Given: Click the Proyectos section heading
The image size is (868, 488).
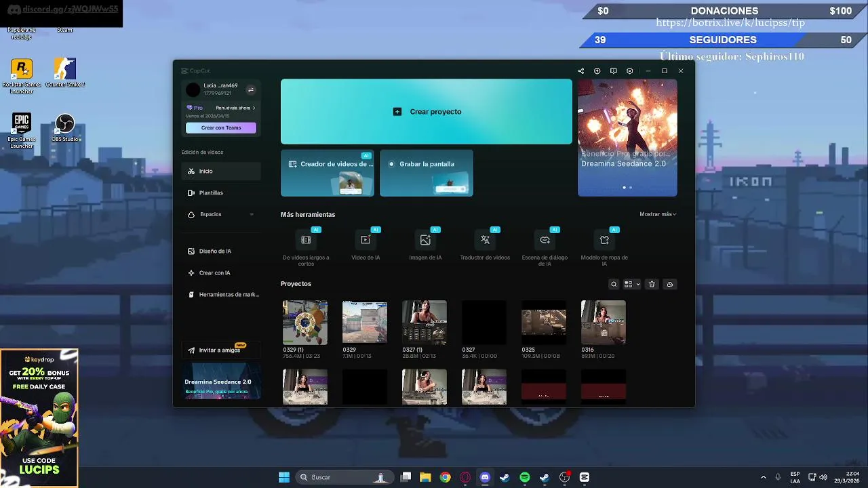Looking at the screenshot, I should click(x=296, y=284).
